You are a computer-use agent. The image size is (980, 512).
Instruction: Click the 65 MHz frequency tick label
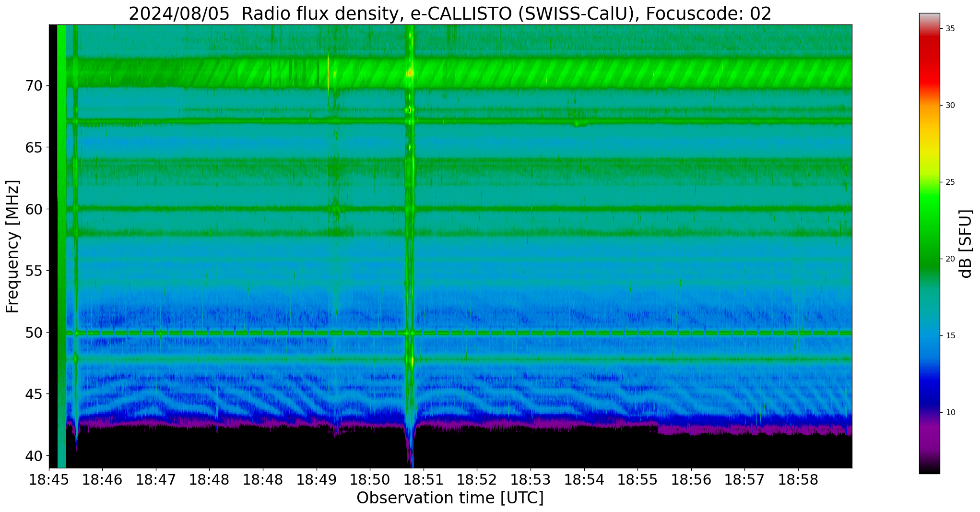34,147
